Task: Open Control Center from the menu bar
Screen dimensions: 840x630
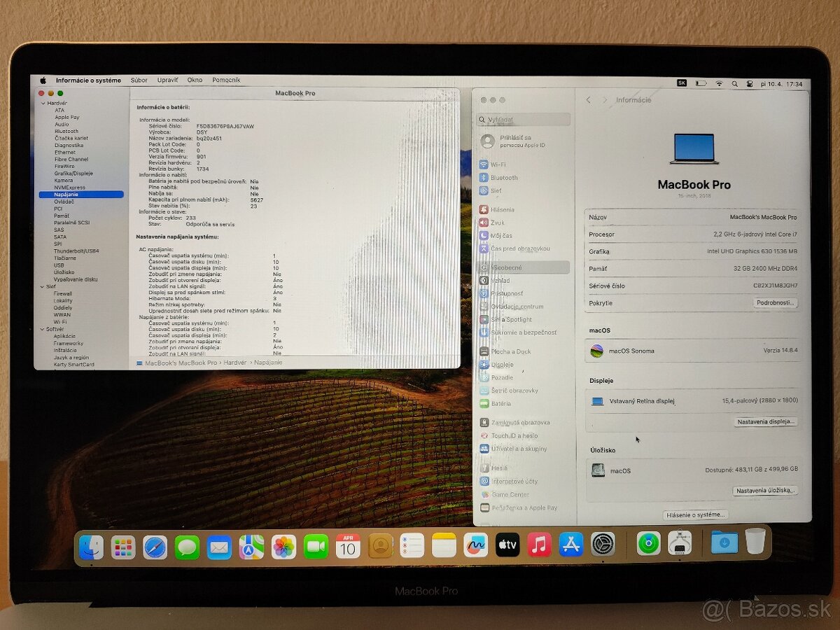Action: point(750,83)
